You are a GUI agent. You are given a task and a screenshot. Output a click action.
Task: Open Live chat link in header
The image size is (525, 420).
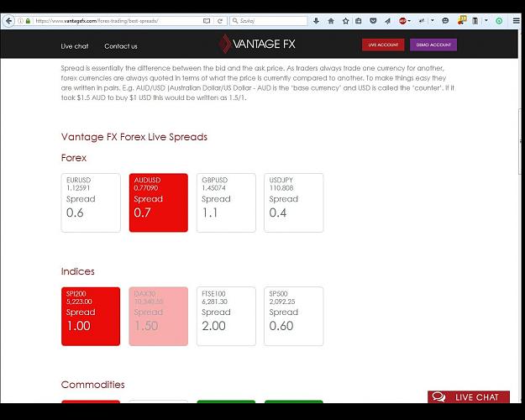click(x=75, y=46)
